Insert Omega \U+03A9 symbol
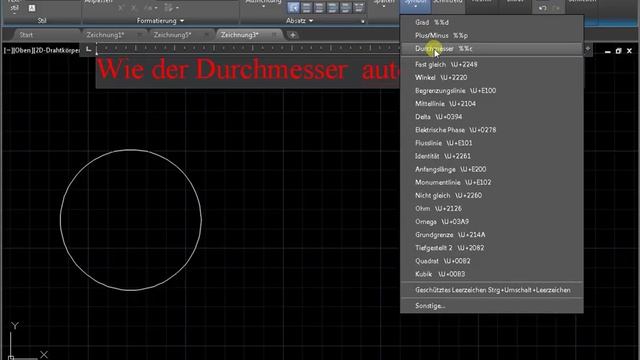Image resolution: width=640 pixels, height=360 pixels. click(491, 222)
